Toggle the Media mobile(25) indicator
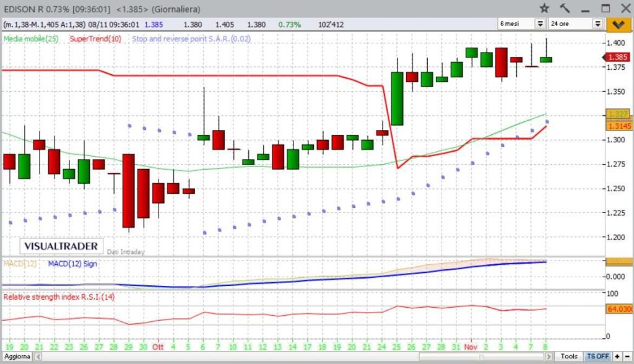The image size is (634, 364). pyautogui.click(x=31, y=39)
